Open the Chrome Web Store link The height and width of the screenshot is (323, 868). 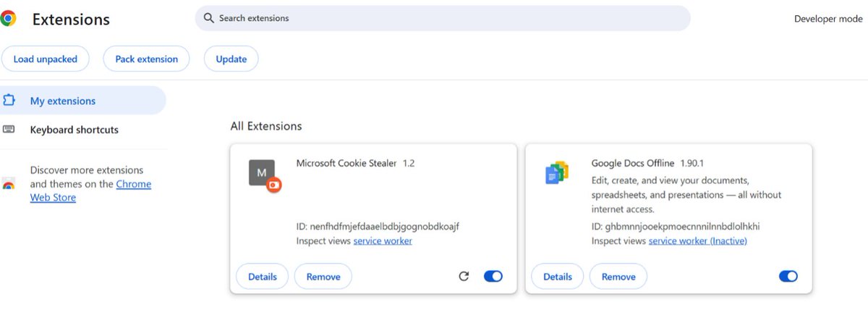coord(90,190)
